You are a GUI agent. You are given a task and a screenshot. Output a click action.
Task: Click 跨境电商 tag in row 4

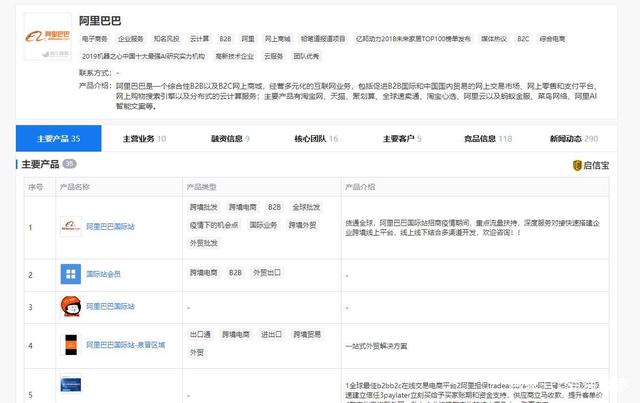coord(236,334)
